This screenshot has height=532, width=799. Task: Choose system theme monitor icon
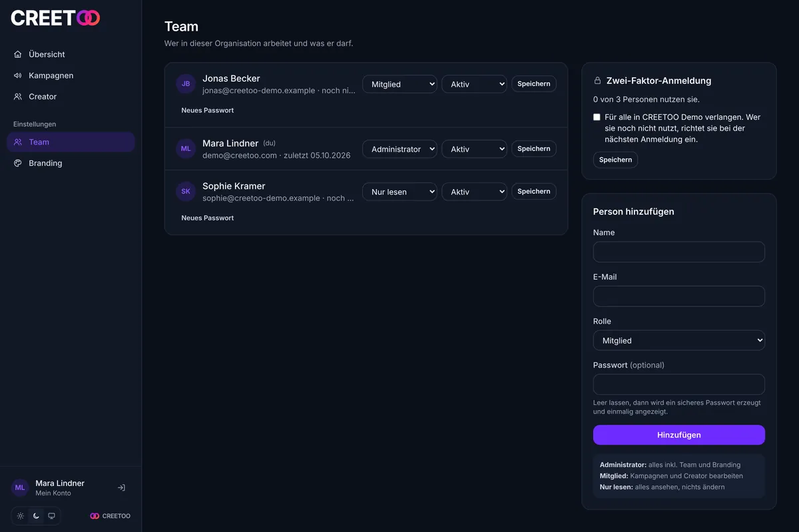pyautogui.click(x=51, y=516)
